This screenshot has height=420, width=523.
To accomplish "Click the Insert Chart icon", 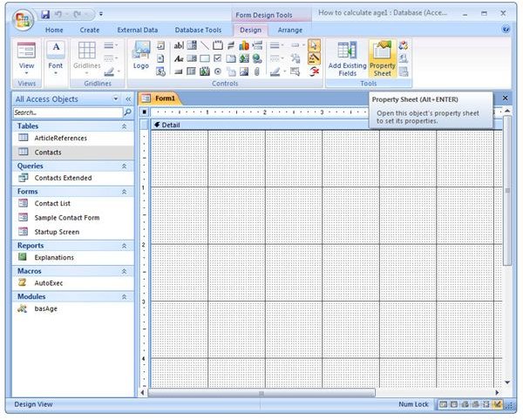I will (244, 45).
